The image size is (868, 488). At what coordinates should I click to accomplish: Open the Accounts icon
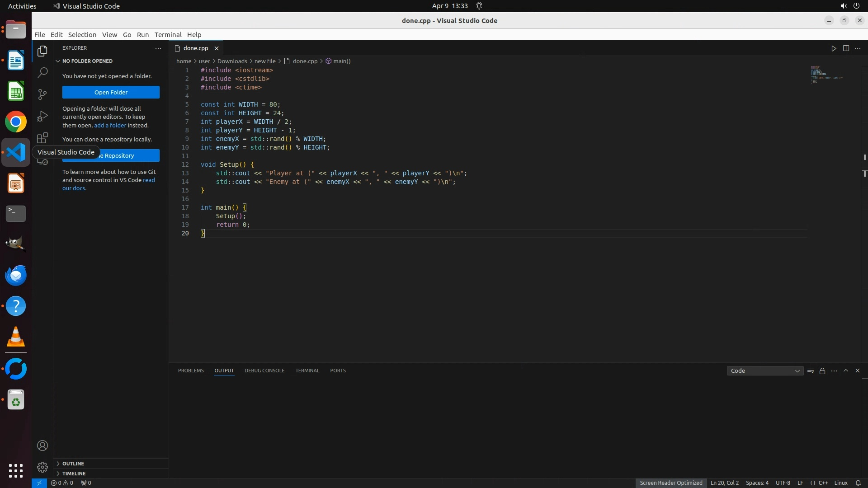click(42, 446)
